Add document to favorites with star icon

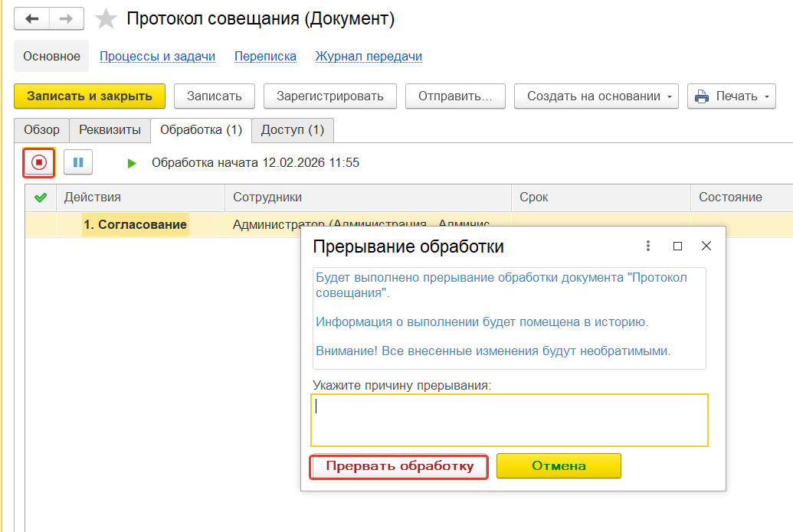[x=106, y=19]
